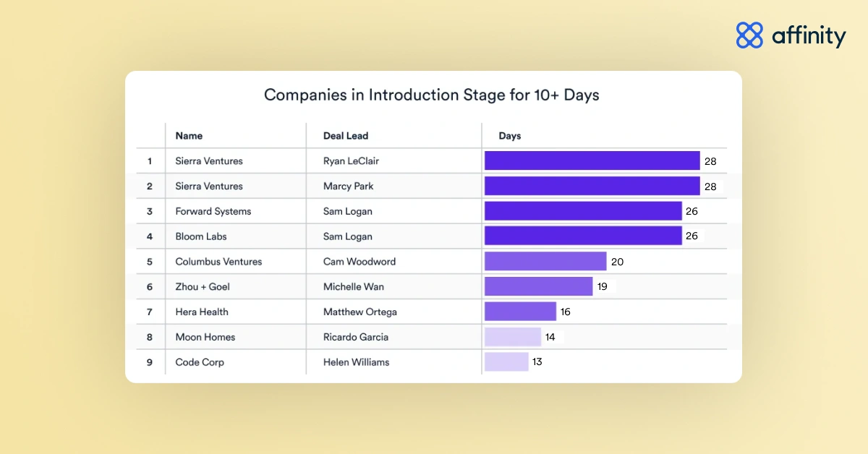The image size is (868, 454).
Task: Open the Zhou + Goel company entry
Action: (203, 287)
